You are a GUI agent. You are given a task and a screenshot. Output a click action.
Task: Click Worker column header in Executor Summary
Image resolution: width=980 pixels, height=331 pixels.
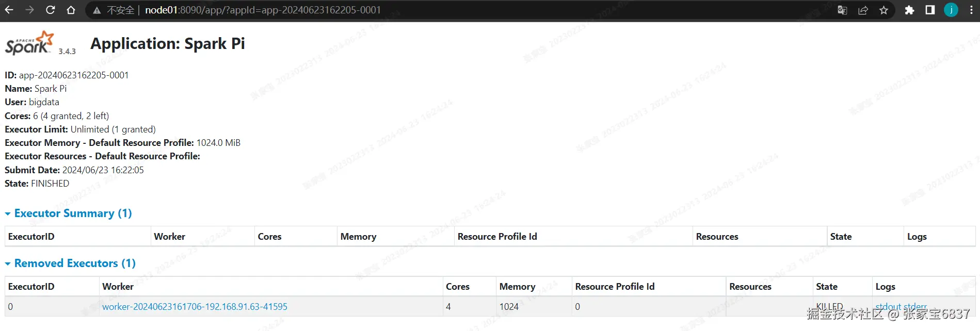coord(169,237)
